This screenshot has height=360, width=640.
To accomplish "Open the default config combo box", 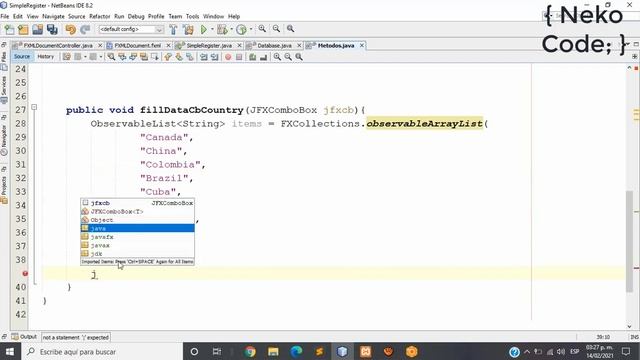I will (x=131, y=29).
